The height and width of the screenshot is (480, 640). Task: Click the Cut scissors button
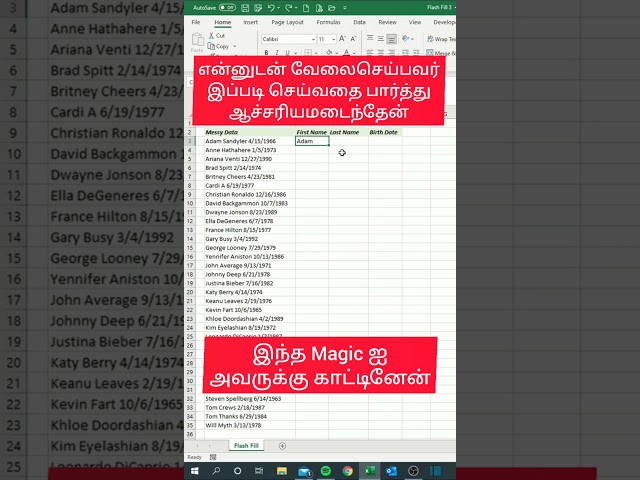pos(217,36)
